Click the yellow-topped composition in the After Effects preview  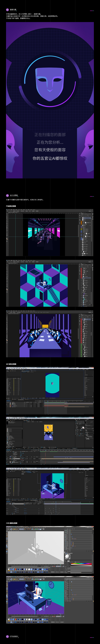click(48, 432)
